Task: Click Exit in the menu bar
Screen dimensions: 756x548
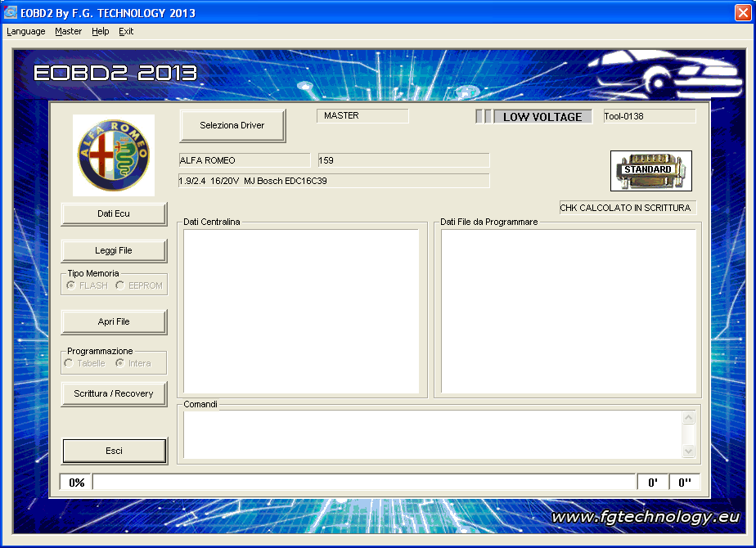Action: (x=126, y=32)
